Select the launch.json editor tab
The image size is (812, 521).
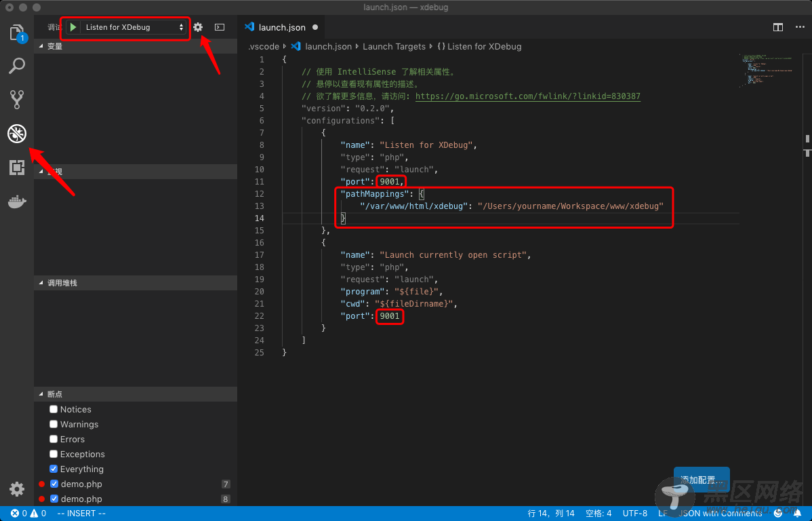click(282, 27)
